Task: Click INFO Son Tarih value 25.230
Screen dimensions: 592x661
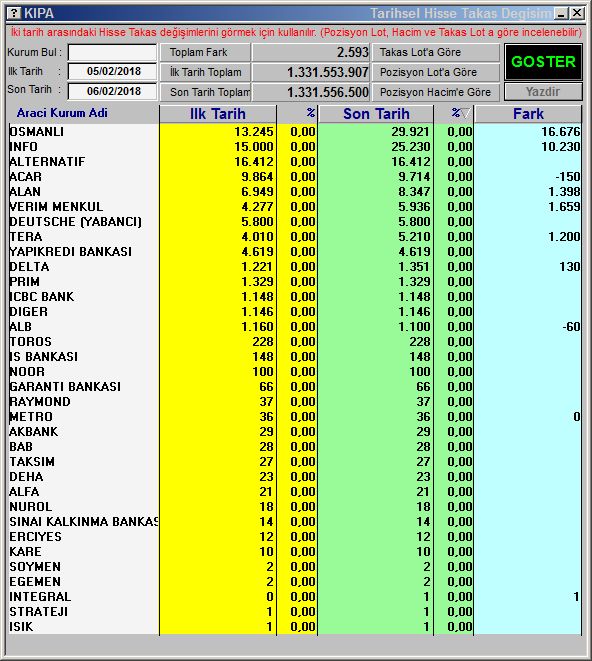Action: point(411,147)
